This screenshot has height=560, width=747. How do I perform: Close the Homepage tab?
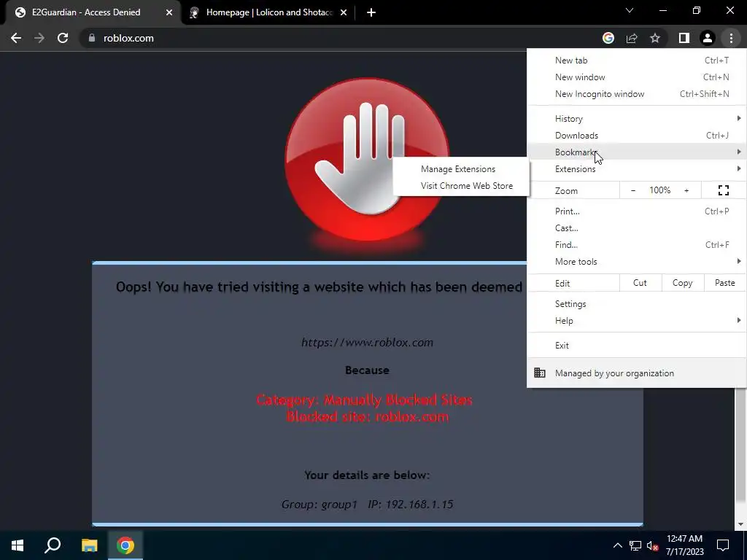pos(344,12)
